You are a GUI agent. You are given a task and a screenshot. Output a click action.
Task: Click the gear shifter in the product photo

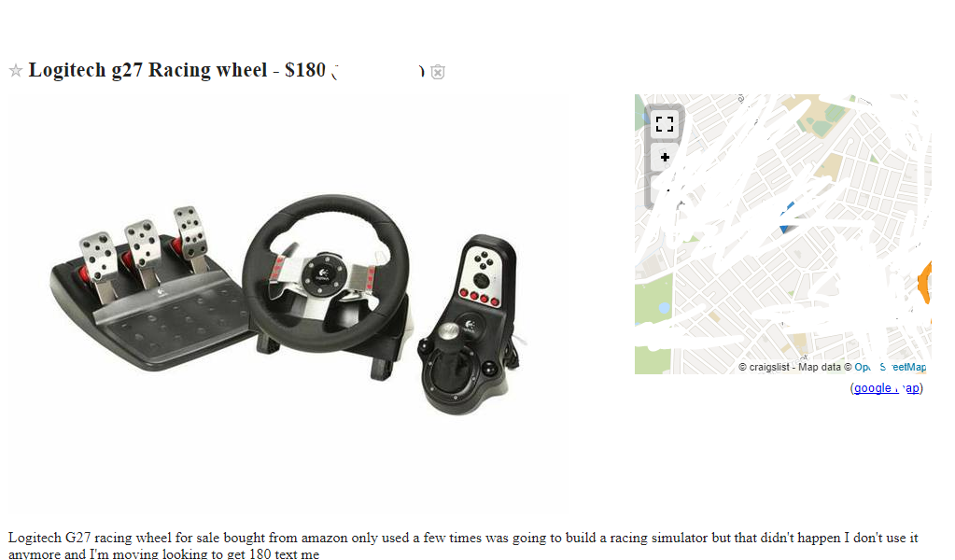[x=468, y=325]
